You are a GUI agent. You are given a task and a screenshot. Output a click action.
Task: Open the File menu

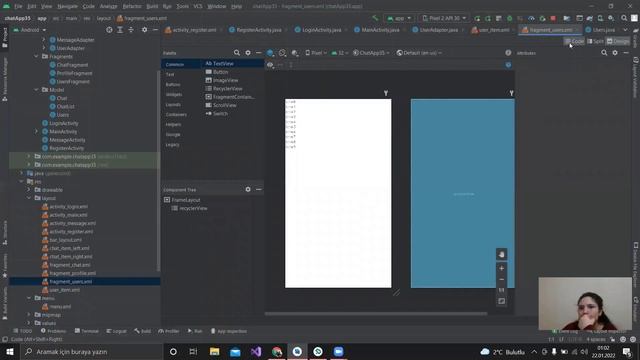[18, 6]
